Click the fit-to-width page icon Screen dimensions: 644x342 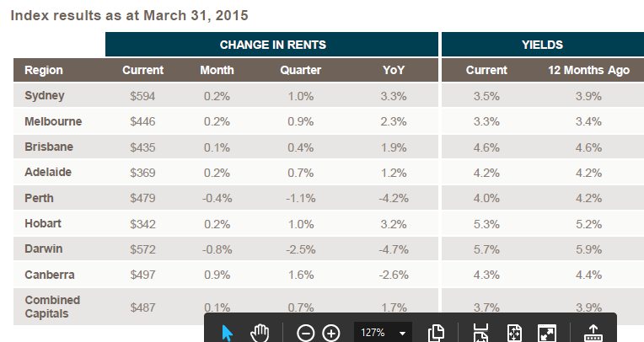point(480,333)
